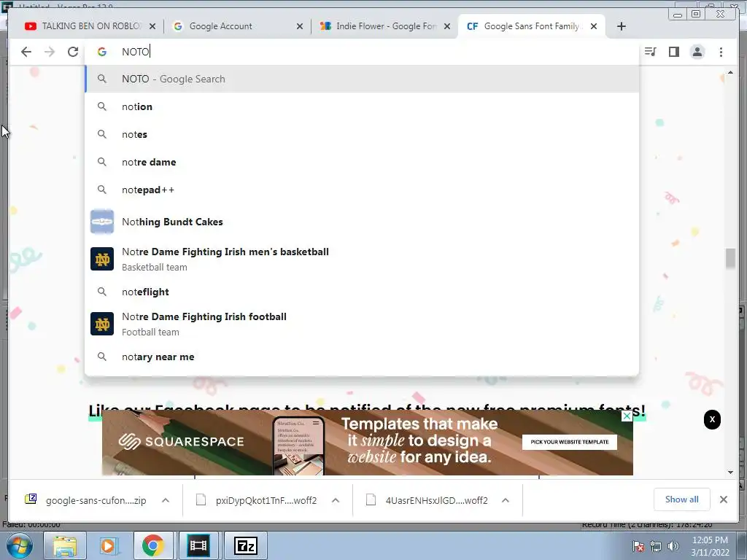Screen dimensions: 747x560
Task: Dismiss the ad with the black X button
Action: coord(712,419)
